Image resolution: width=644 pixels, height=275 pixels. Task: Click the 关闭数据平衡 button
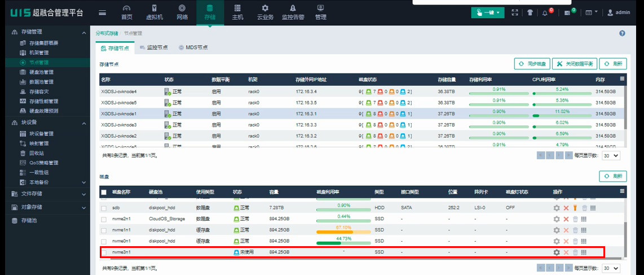click(x=573, y=64)
